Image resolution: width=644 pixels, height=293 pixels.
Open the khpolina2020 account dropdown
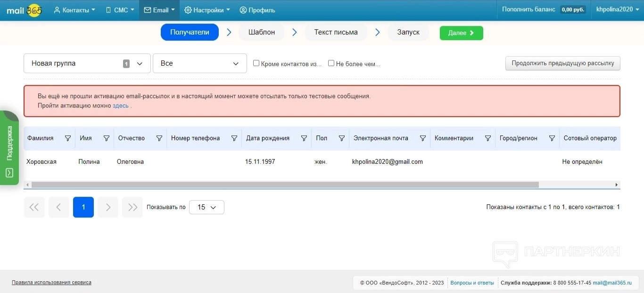point(618,9)
